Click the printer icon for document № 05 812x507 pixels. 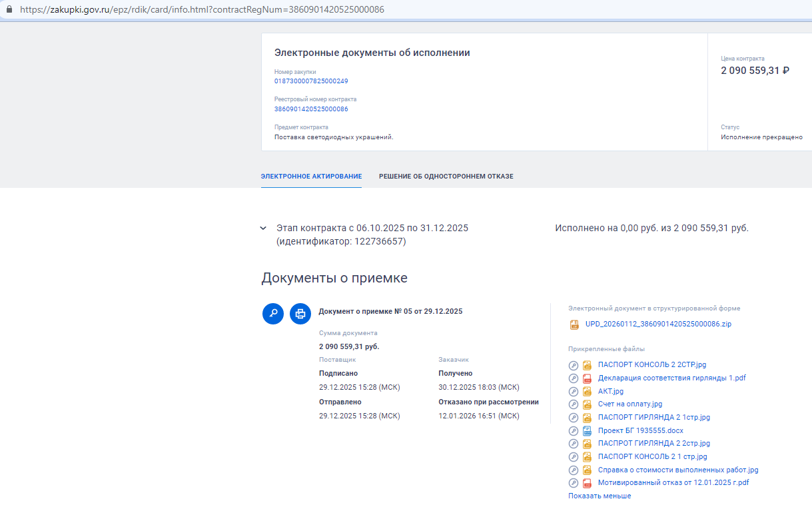point(300,314)
